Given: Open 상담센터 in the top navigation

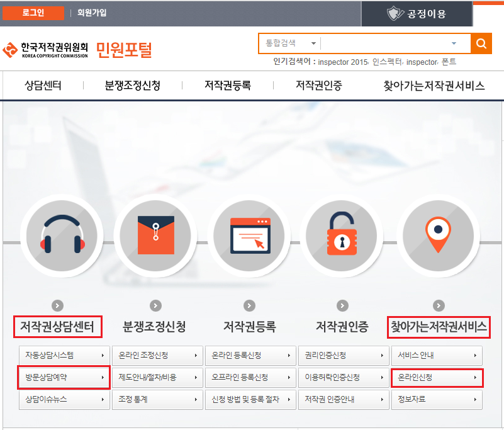Looking at the screenshot, I should 43,86.
